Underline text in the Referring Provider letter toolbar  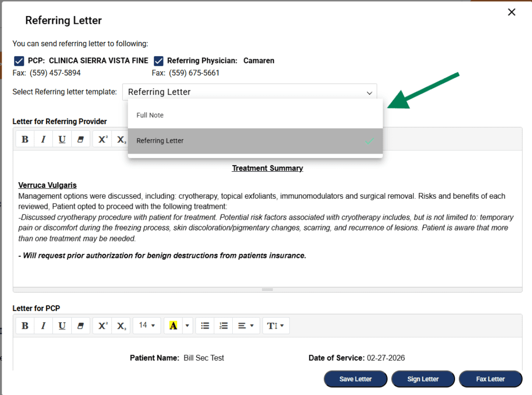pos(62,139)
